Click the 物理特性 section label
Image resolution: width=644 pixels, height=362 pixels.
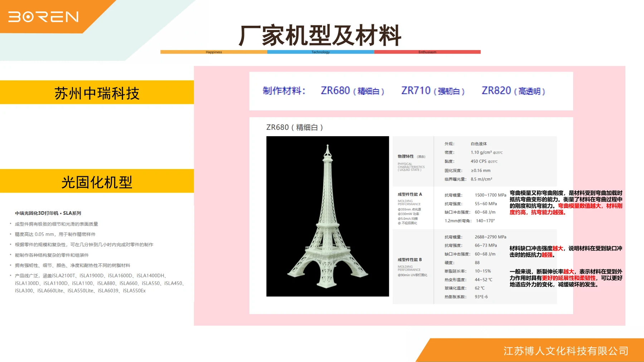click(x=406, y=156)
